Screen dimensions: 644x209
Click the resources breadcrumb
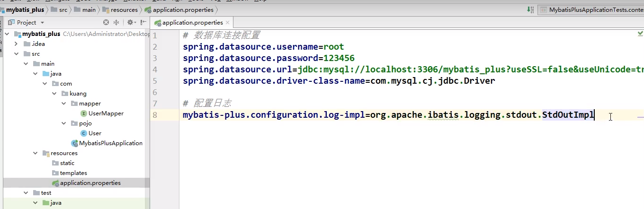click(x=121, y=9)
